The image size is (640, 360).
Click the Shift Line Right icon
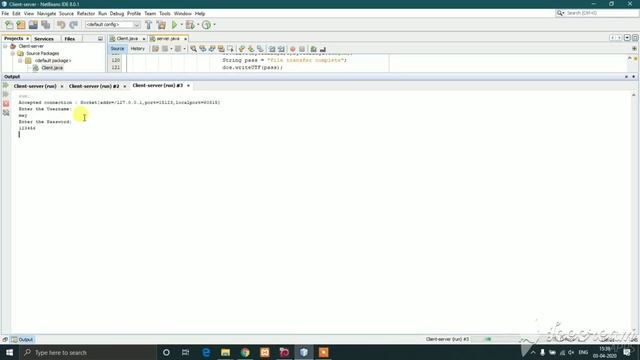coord(281,49)
